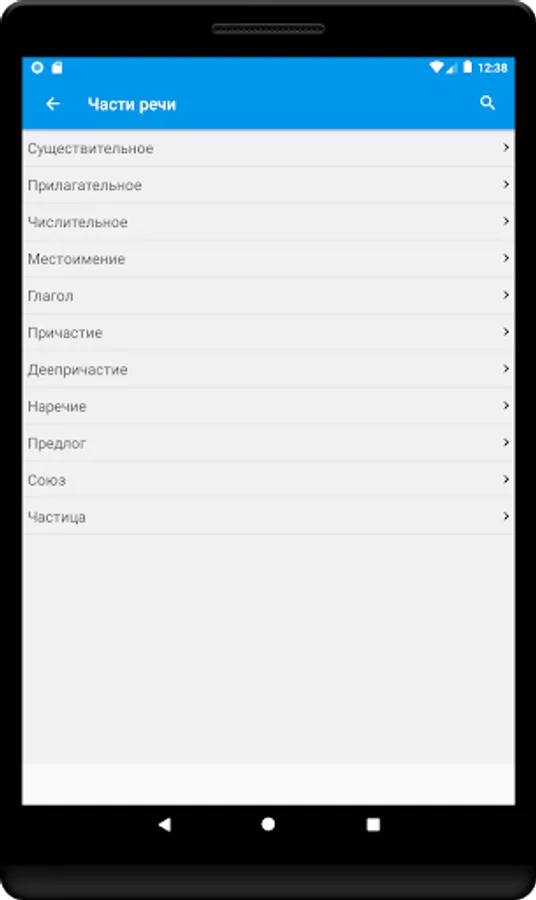Expand chevron next to Частица
Screen dimensions: 536x900
pyautogui.click(x=506, y=517)
